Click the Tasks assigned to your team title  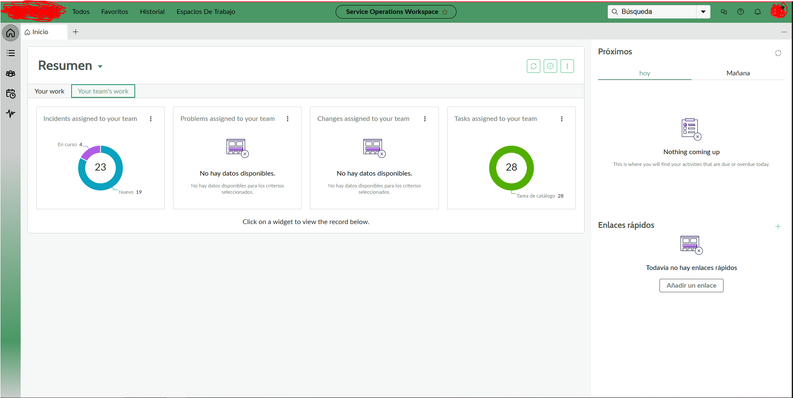tap(496, 119)
